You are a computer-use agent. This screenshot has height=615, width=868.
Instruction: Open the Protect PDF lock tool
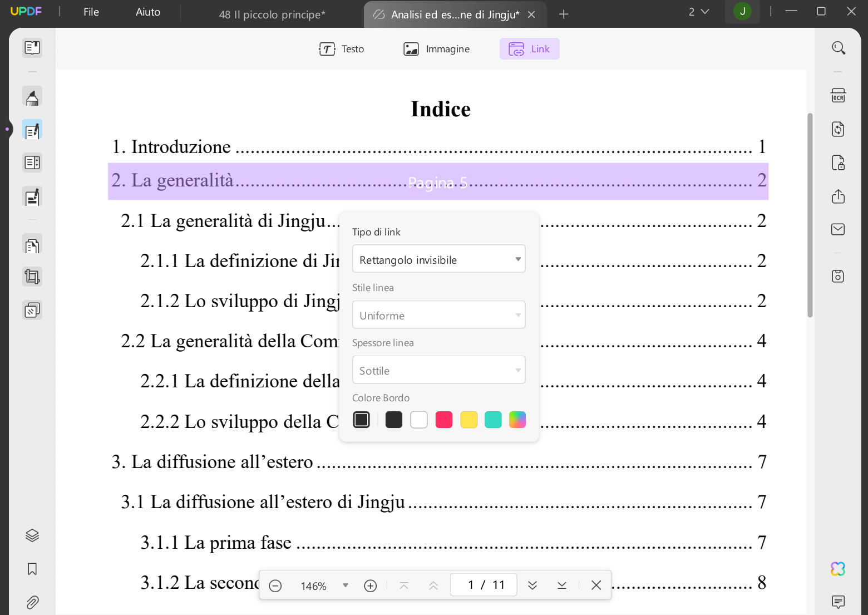839,163
